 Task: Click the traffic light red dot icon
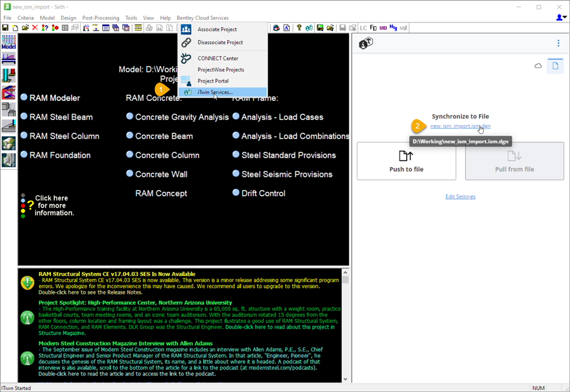point(55,27)
